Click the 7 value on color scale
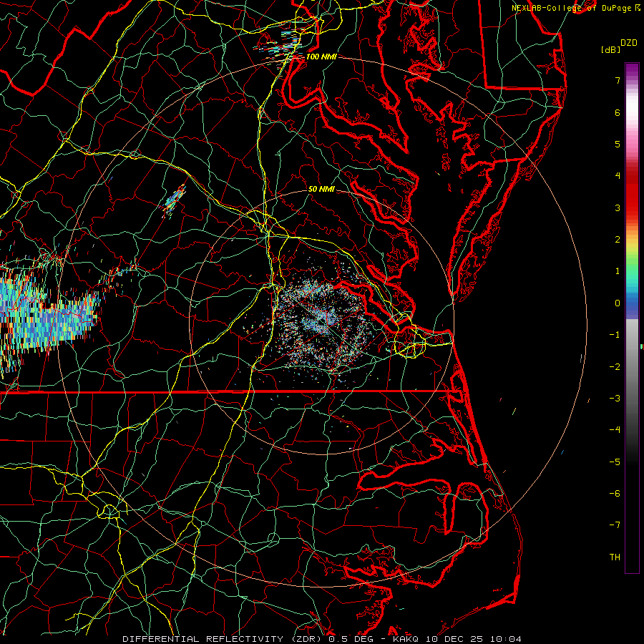This screenshot has height=644, width=644. click(618, 80)
